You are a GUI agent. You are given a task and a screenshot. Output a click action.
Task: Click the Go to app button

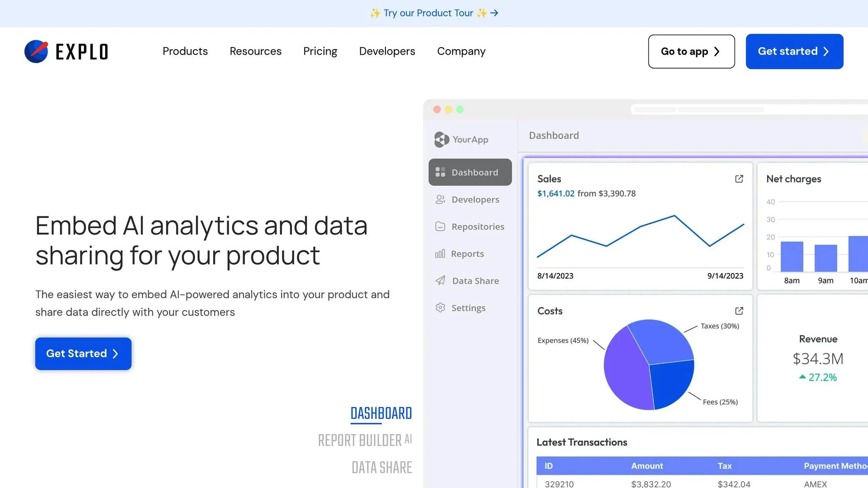pyautogui.click(x=692, y=51)
